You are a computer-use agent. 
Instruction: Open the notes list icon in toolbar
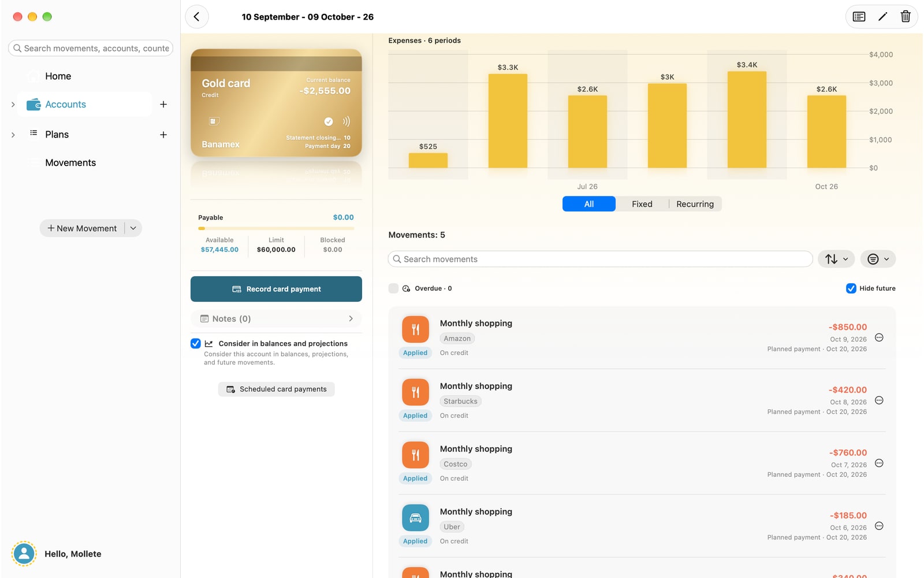point(859,17)
